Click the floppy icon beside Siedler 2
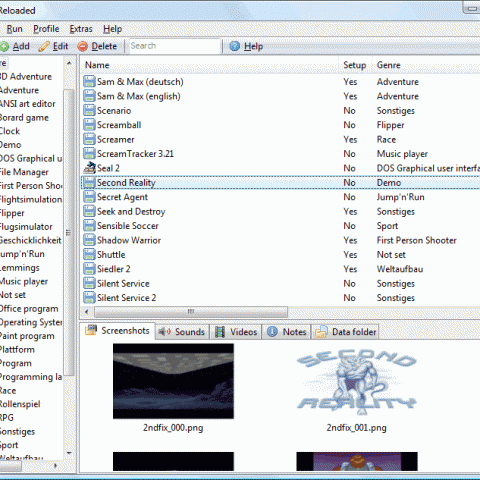The height and width of the screenshot is (480, 480). point(89,269)
